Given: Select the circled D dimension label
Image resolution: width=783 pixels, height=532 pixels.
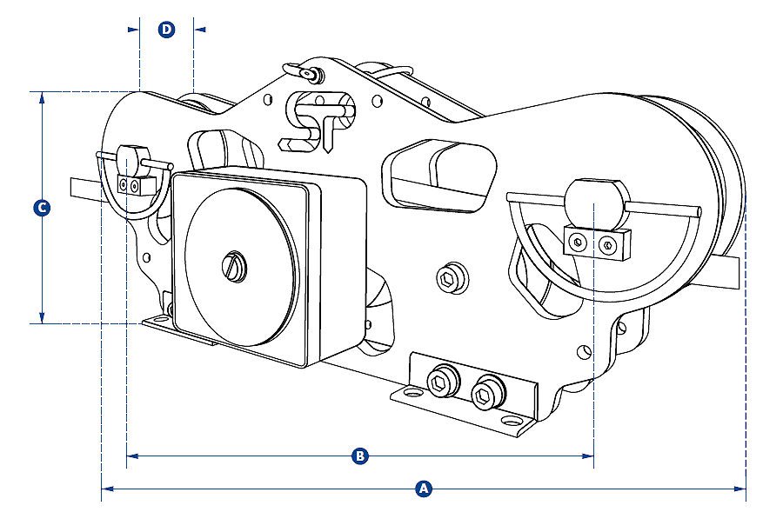Looking at the screenshot, I should pyautogui.click(x=166, y=30).
